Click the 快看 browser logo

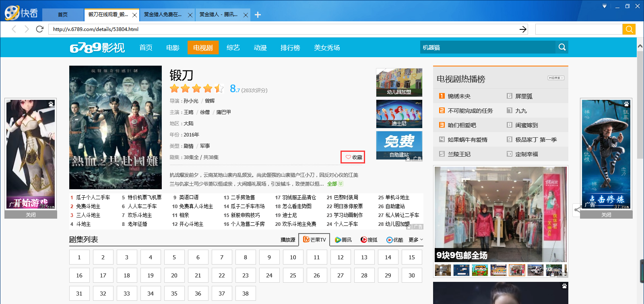[21, 13]
